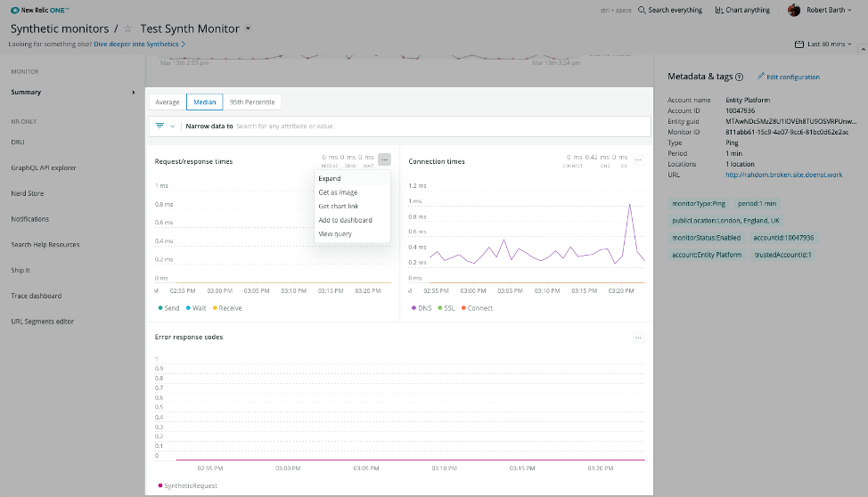
Task: Click the filter icon in the Narrow data bar
Action: tap(160, 126)
